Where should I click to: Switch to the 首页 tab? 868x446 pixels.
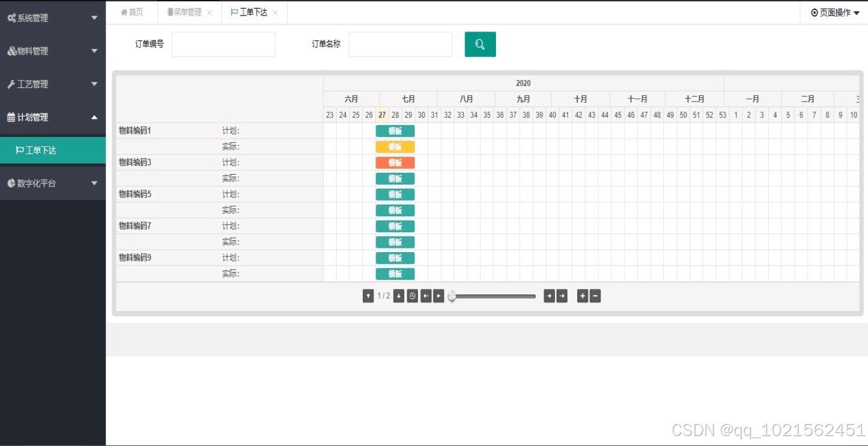[131, 12]
